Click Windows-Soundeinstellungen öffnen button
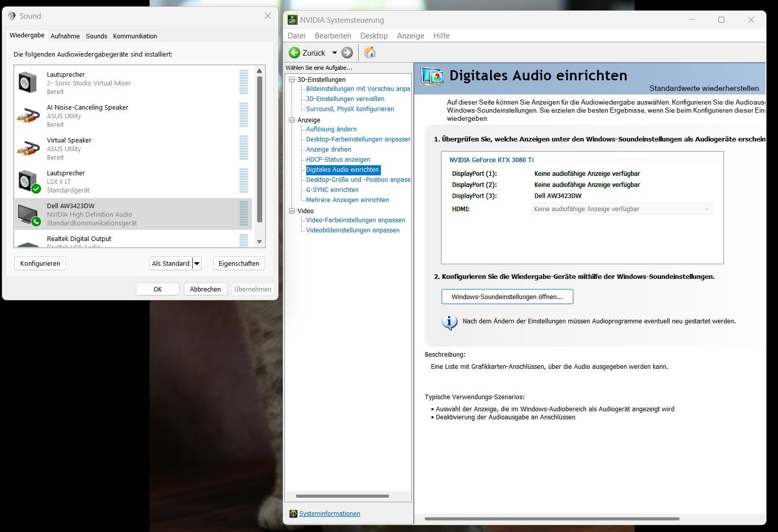The width and height of the screenshot is (778, 532). [507, 297]
